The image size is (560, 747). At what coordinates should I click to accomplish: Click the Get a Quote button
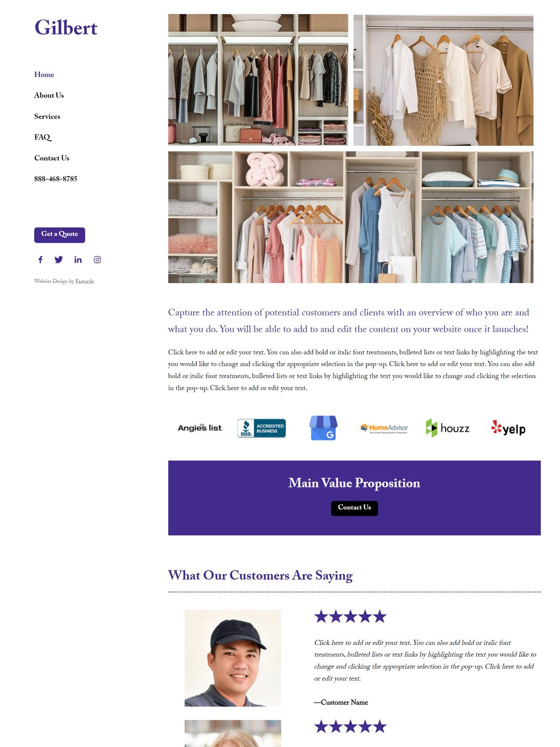60,235
